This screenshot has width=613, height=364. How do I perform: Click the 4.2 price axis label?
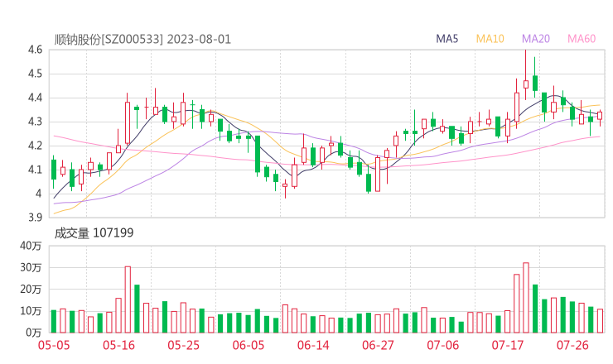[x=35, y=146]
